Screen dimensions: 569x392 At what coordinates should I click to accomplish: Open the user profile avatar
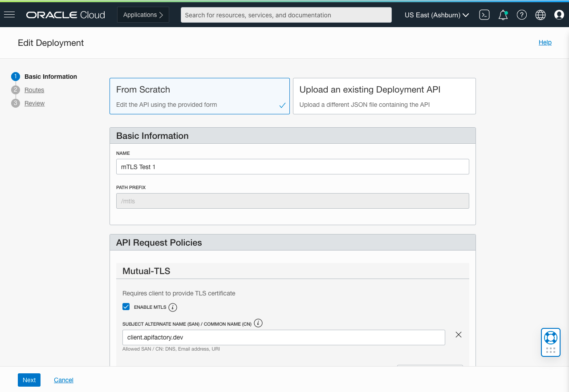559,15
